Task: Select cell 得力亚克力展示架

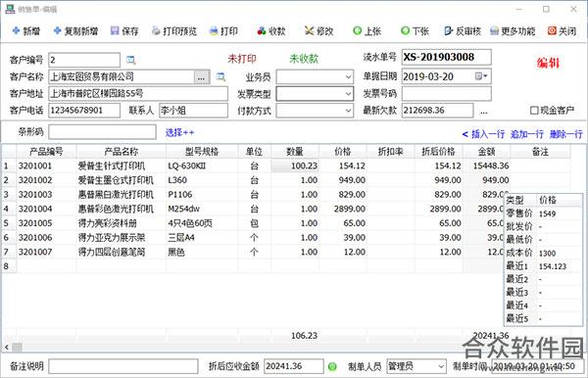Action: click(x=122, y=238)
